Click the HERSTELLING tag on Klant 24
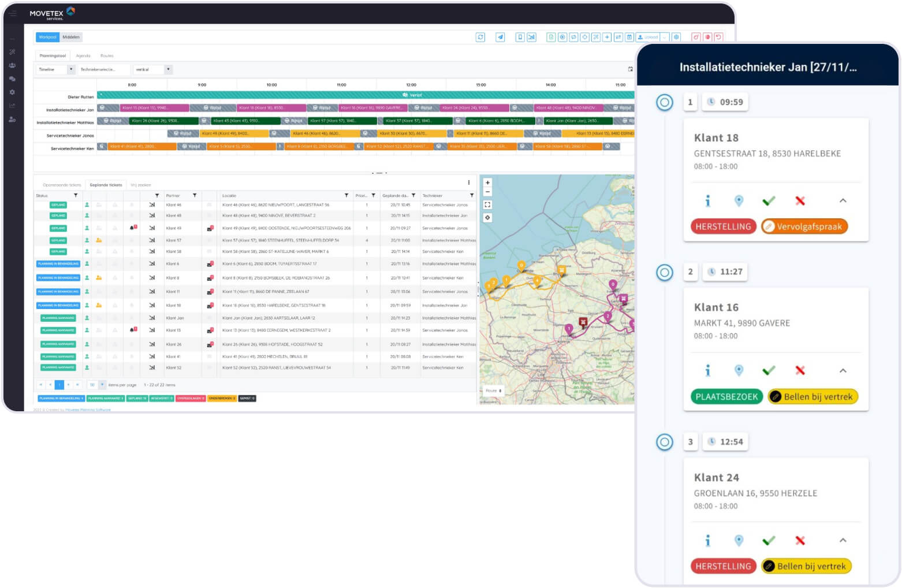Viewport: 902px width, 588px height. (x=723, y=566)
